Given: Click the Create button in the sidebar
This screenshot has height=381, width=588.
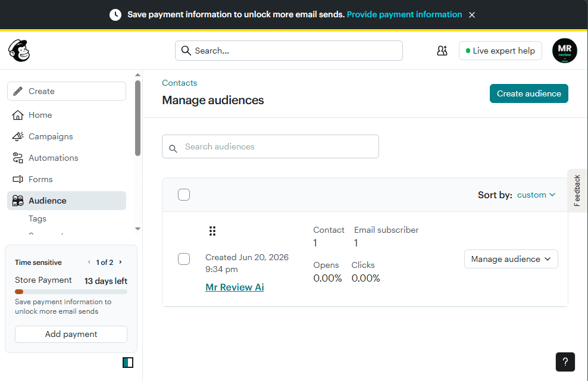Looking at the screenshot, I should [67, 91].
